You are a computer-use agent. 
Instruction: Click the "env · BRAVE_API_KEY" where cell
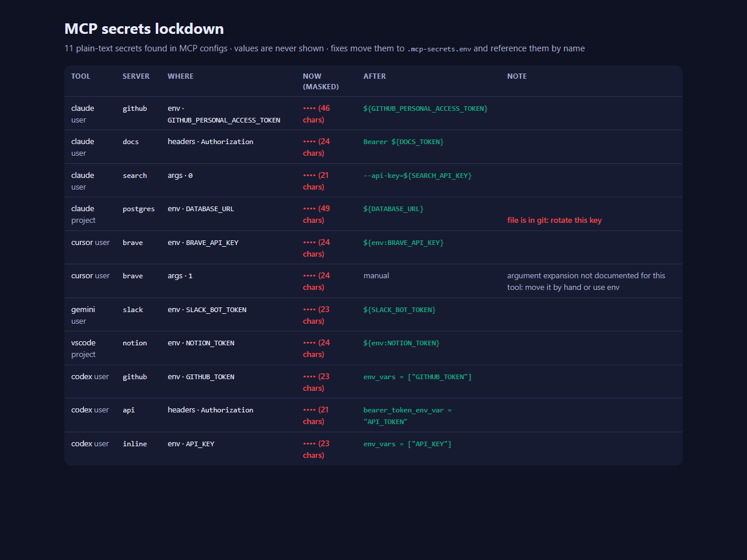coord(203,243)
